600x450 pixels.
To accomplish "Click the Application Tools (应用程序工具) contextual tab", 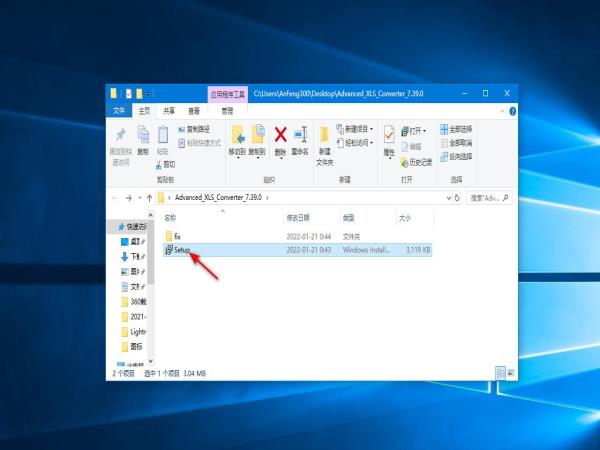I will (x=228, y=94).
